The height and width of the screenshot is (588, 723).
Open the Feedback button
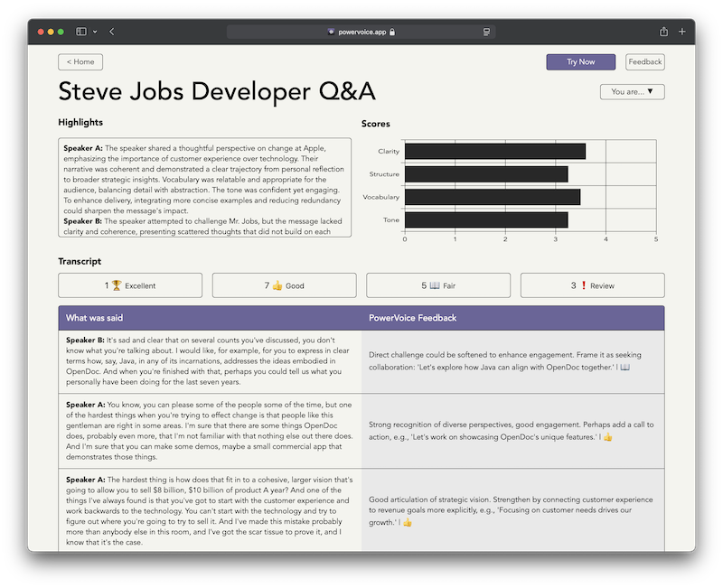click(x=644, y=62)
